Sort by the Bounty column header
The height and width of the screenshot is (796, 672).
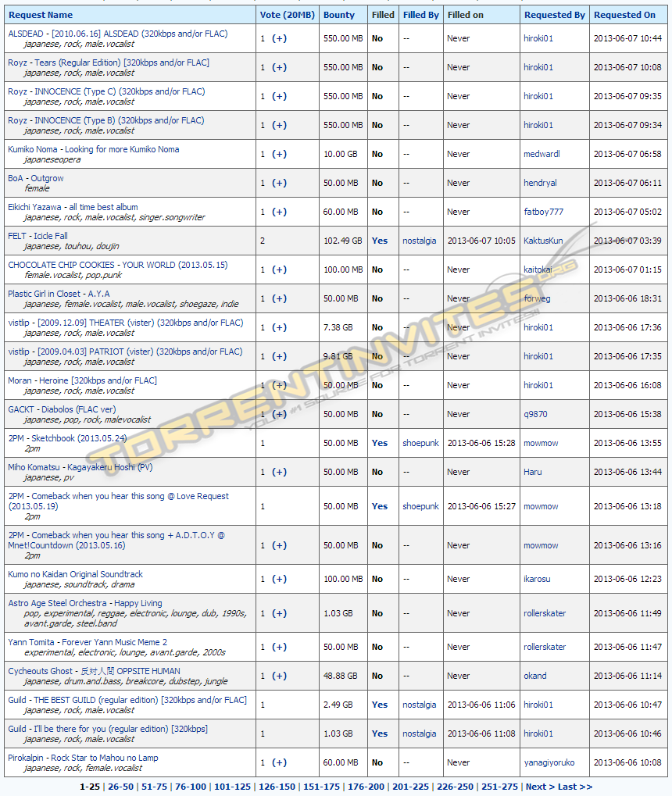tap(339, 15)
